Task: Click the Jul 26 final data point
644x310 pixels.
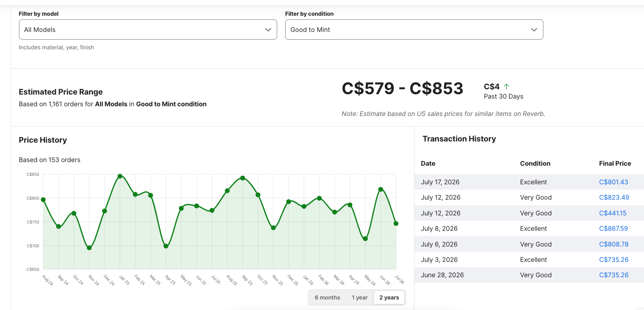Action: click(396, 224)
